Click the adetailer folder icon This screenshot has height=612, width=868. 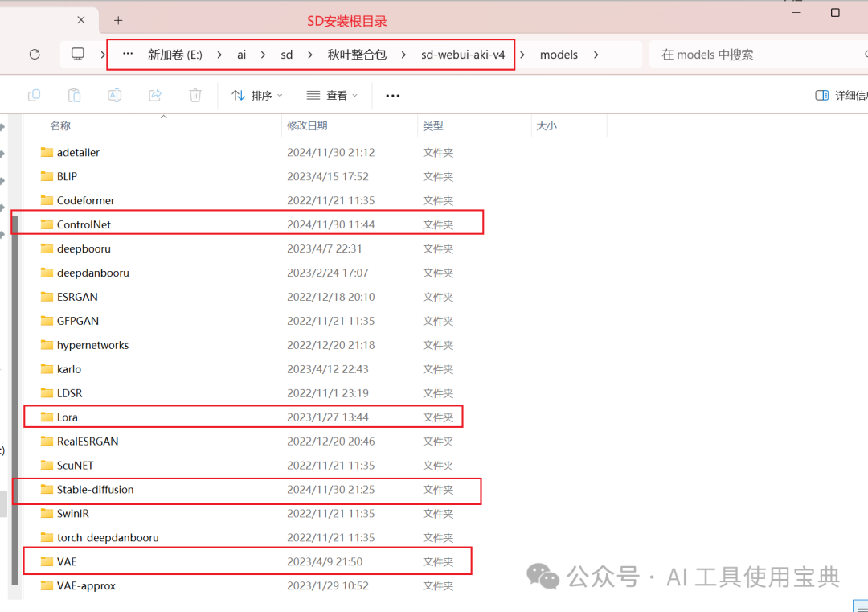pos(47,152)
